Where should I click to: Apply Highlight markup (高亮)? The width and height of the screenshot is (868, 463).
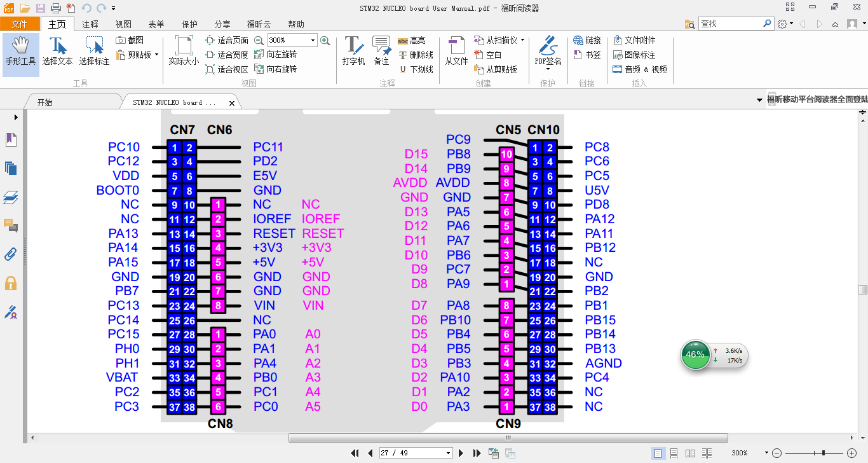click(x=412, y=40)
